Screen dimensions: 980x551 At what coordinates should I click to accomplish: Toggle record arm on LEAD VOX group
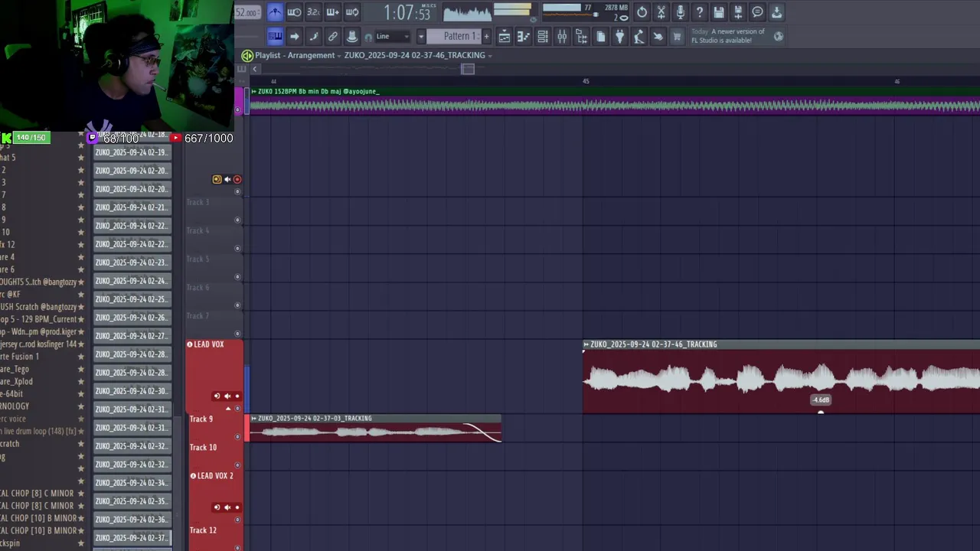(x=237, y=396)
